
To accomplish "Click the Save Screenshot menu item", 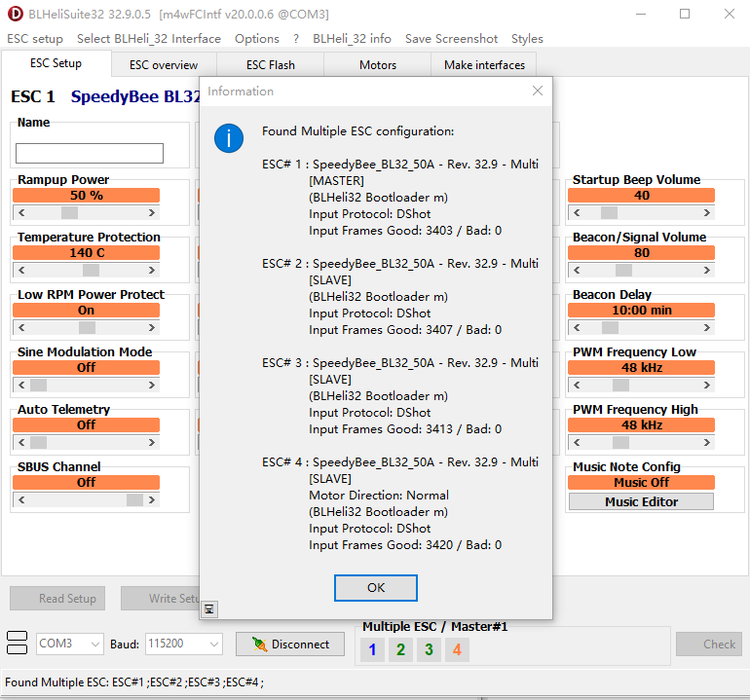I will [x=452, y=39].
